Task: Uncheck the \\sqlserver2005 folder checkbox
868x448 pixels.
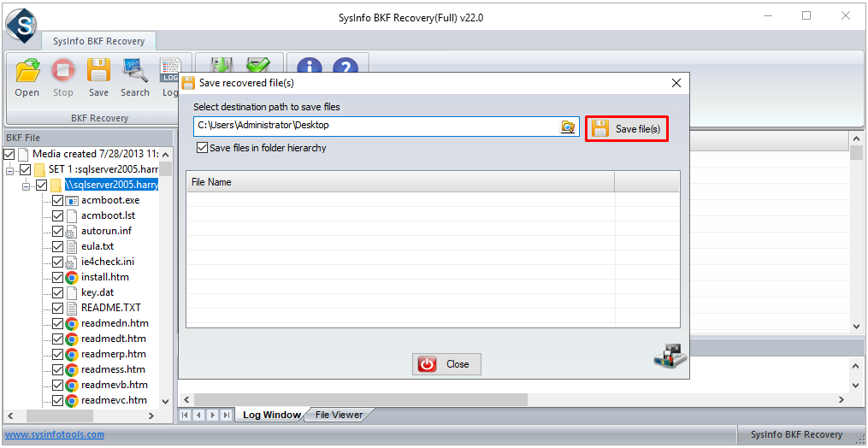Action: pos(42,185)
